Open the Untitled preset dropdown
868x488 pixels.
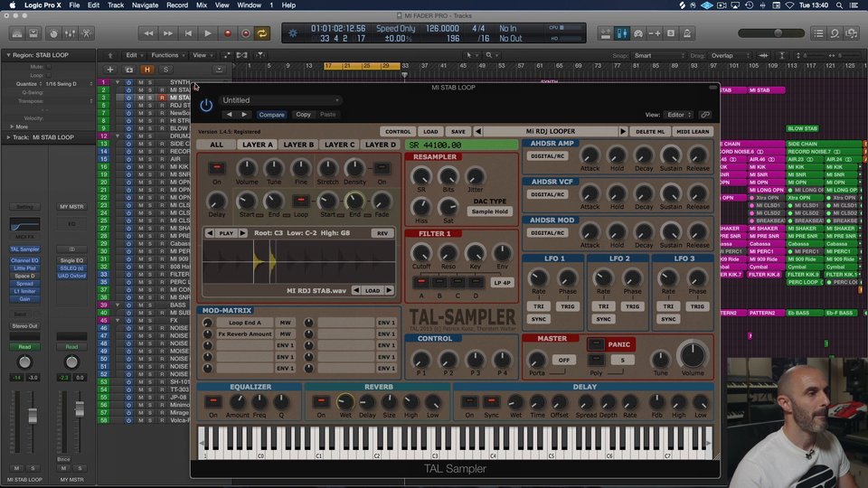279,100
